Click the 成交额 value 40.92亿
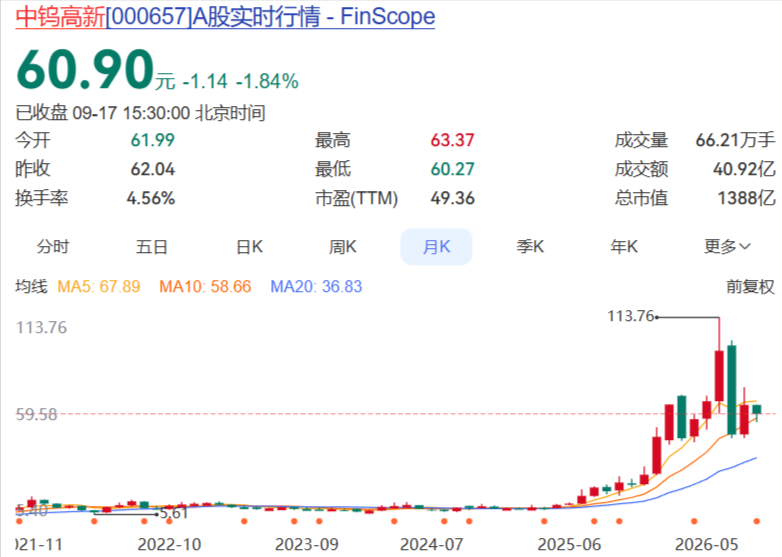782x557 pixels. pyautogui.click(x=744, y=169)
